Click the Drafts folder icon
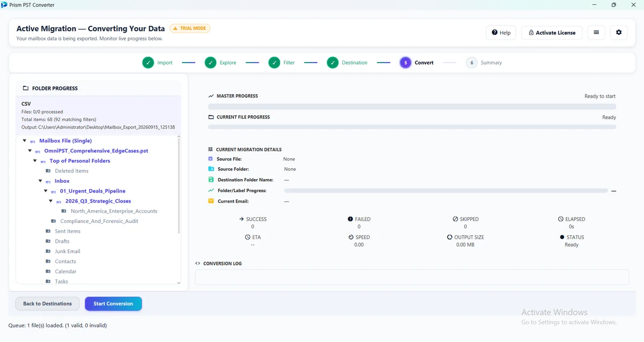 (x=48, y=242)
